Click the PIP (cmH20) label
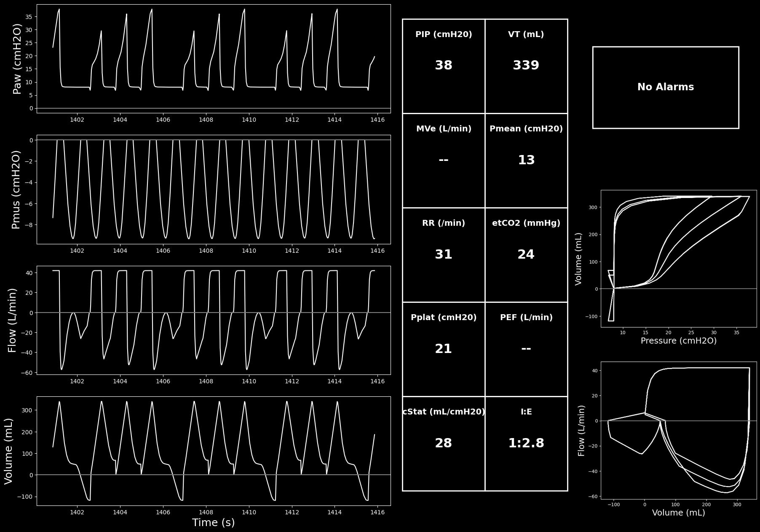760x532 pixels. [x=444, y=35]
